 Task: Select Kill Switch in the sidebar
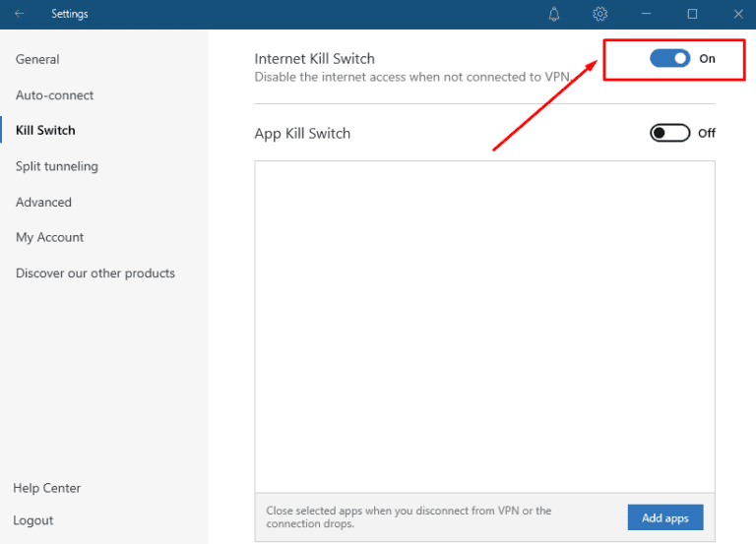tap(45, 130)
